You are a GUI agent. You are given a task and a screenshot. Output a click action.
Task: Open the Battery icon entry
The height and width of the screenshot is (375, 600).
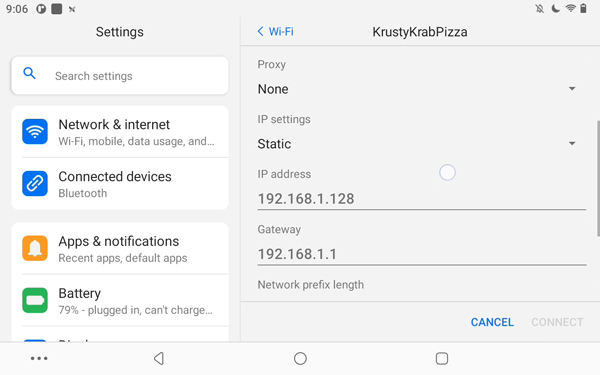tap(35, 300)
